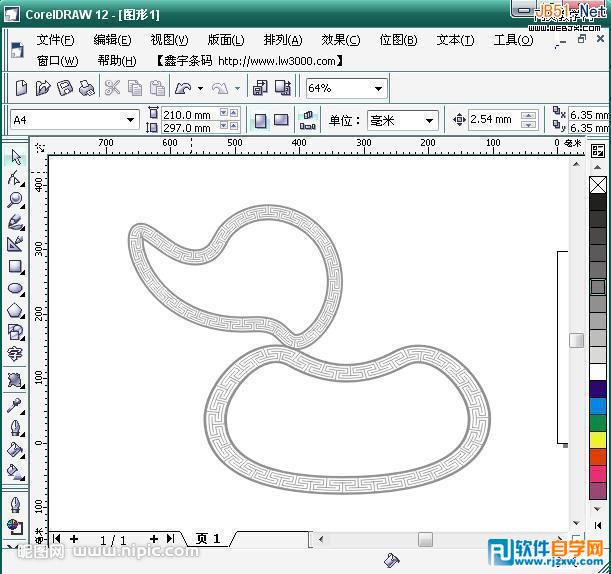Open the A4 paper size dropdown
The height and width of the screenshot is (574, 611).
[130, 120]
